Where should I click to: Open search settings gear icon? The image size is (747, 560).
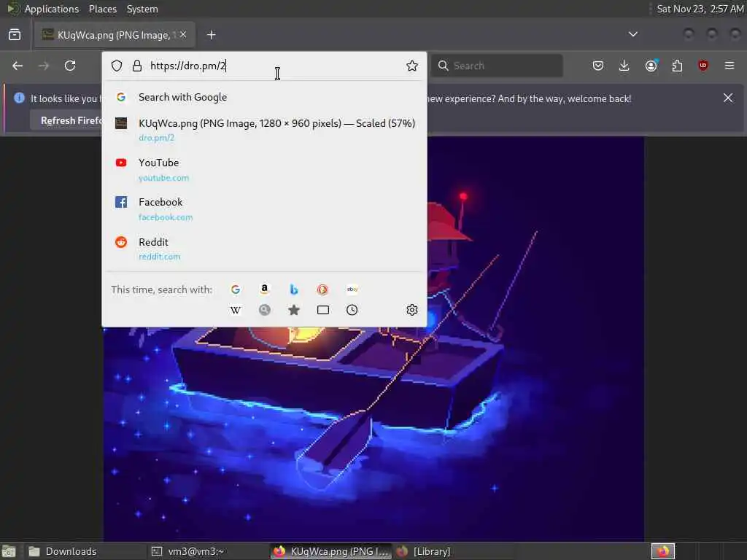[x=412, y=310]
